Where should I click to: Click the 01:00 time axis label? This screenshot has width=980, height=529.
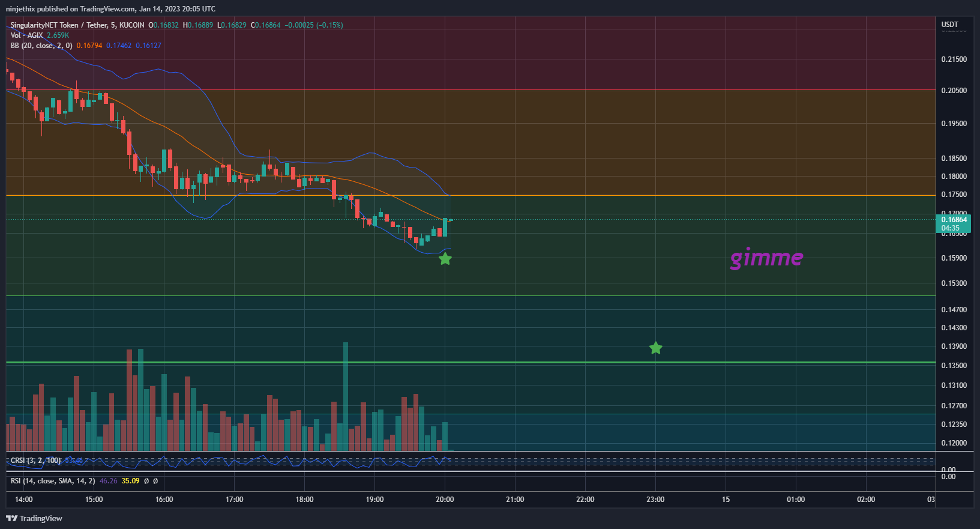(796, 500)
